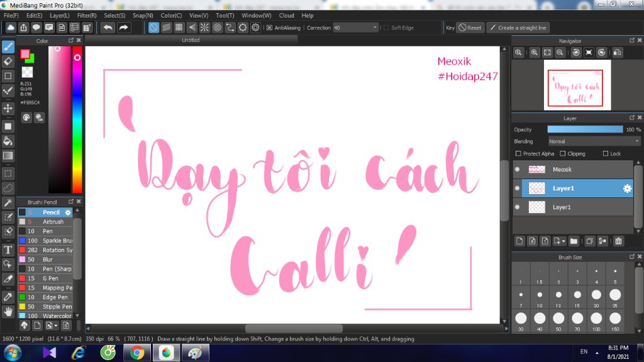Open the Window menu
The height and width of the screenshot is (362, 644).
point(257,16)
